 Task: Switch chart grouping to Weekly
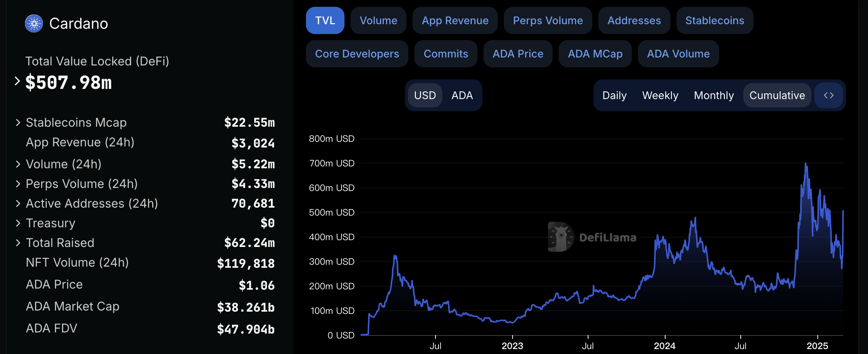[x=660, y=95]
